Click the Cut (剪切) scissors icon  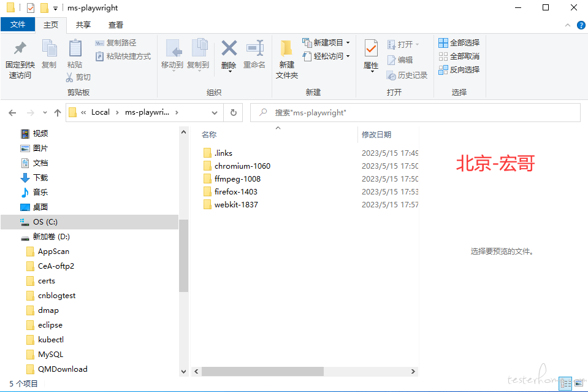[x=69, y=77]
